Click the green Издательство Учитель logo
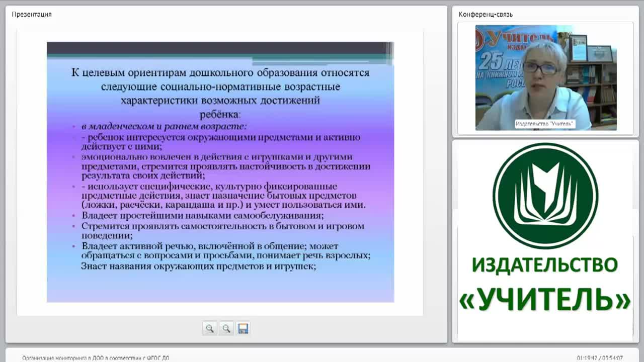644x362 pixels. (545, 196)
